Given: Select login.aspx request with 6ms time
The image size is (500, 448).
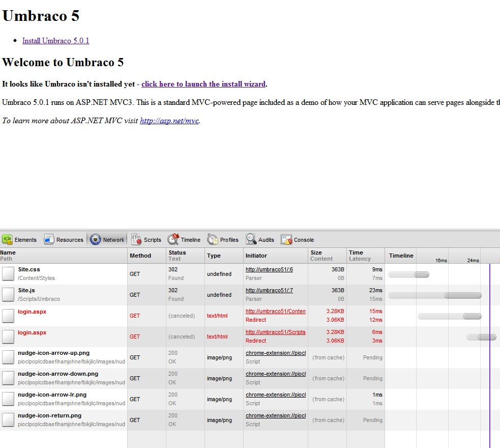Looking at the screenshot, I should (32, 332).
